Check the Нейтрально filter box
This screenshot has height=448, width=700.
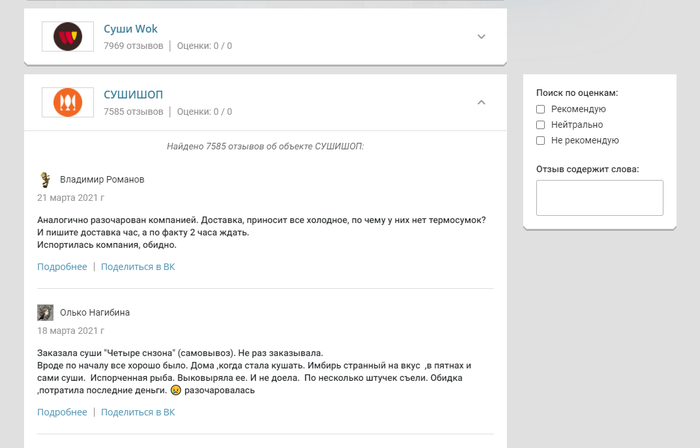pyautogui.click(x=541, y=124)
